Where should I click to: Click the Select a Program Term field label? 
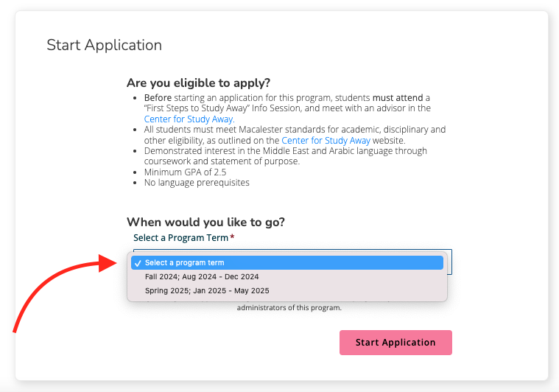[180, 237]
